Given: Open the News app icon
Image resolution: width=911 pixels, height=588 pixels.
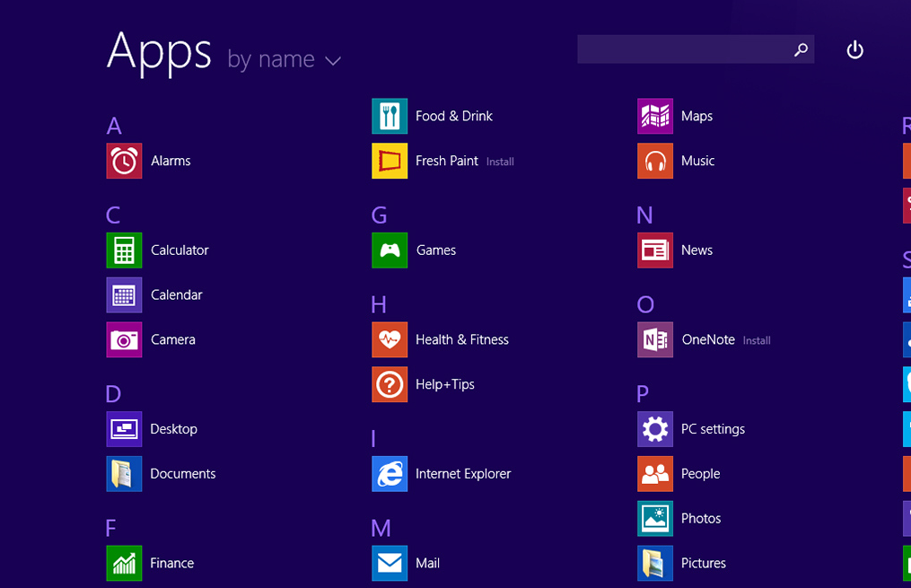Looking at the screenshot, I should point(655,250).
